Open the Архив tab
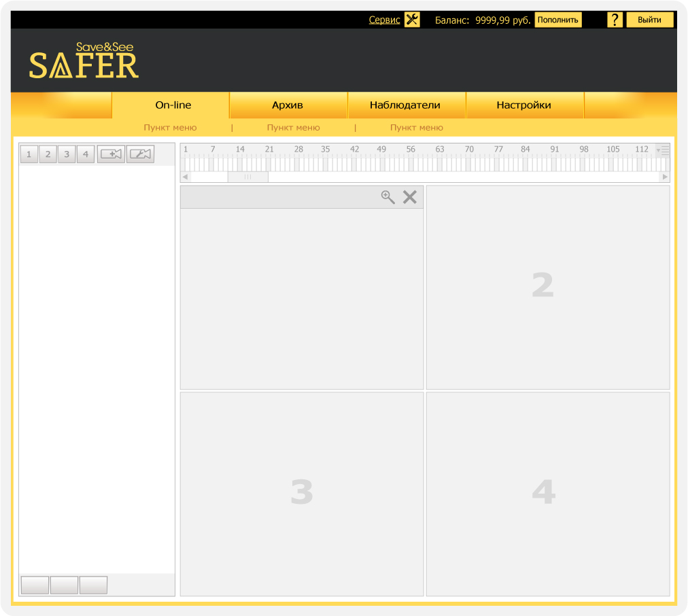688x616 pixels. pyautogui.click(x=288, y=105)
